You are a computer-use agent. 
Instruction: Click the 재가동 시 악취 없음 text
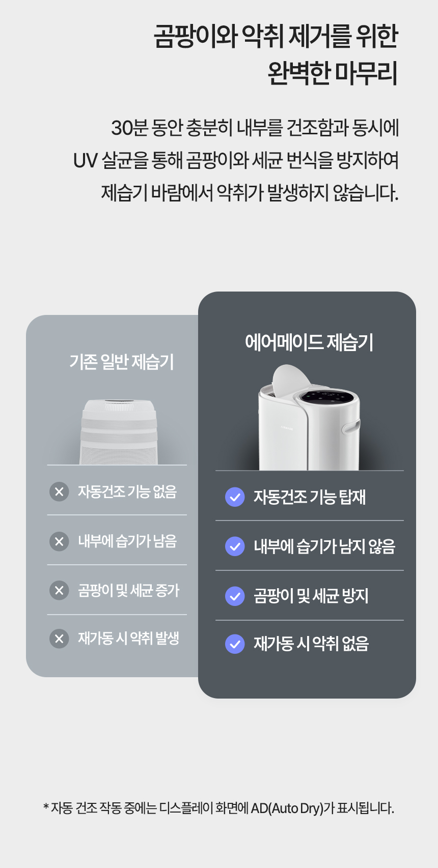point(311,644)
